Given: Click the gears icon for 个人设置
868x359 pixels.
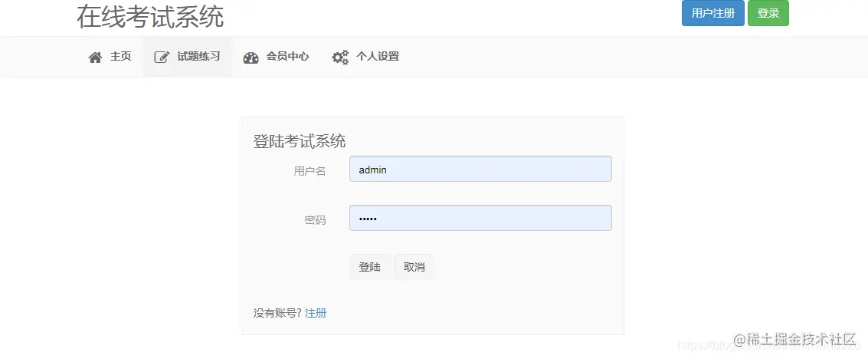Looking at the screenshot, I should [340, 57].
